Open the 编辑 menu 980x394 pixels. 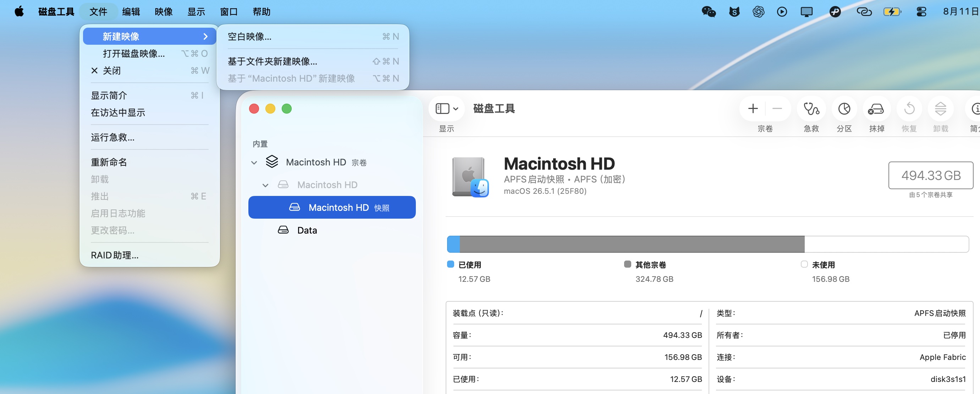point(131,12)
